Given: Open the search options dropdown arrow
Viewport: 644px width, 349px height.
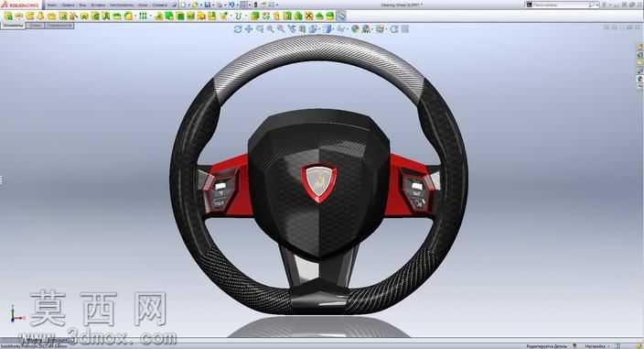Looking at the screenshot, I should click(596, 5).
